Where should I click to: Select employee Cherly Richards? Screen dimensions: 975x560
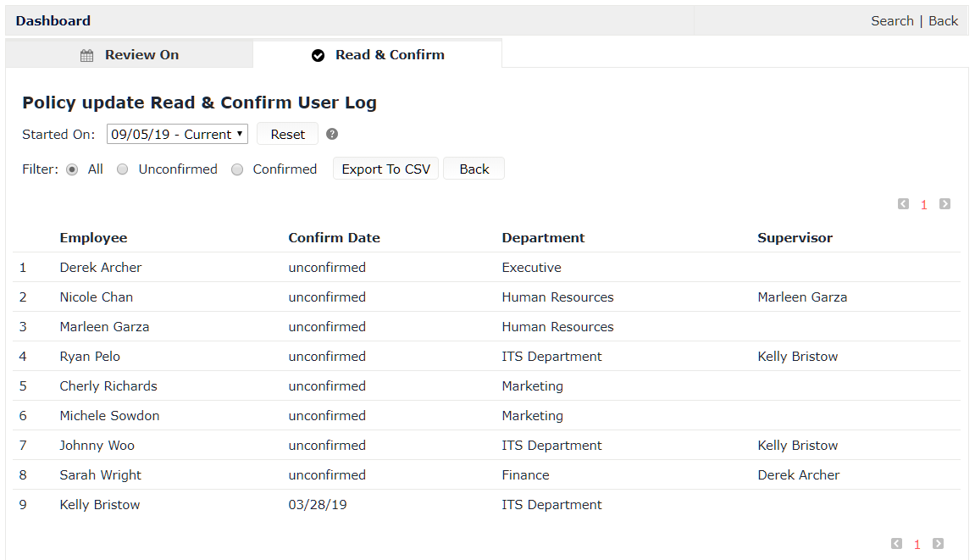pos(108,385)
